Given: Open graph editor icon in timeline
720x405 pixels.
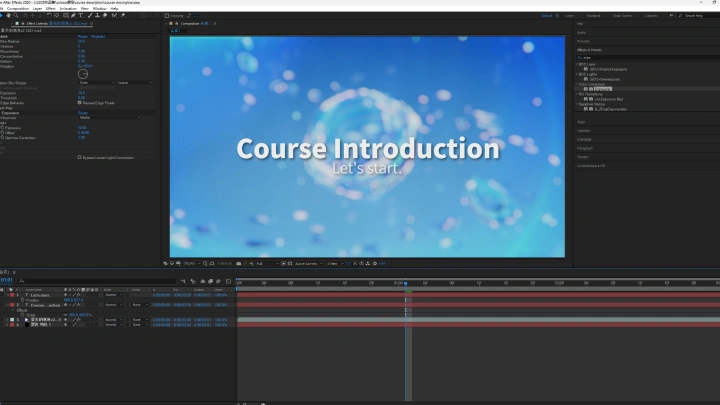Looking at the screenshot, I should pyautogui.click(x=228, y=281).
